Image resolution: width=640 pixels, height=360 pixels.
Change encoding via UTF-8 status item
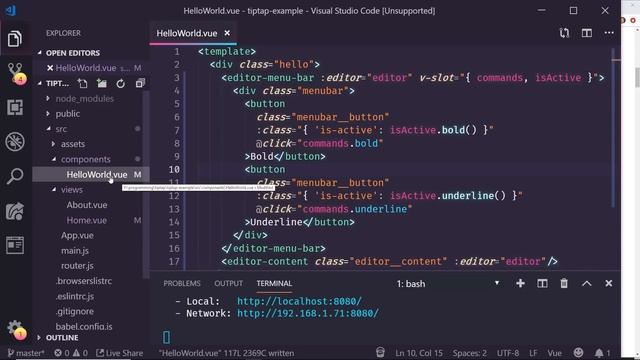click(x=508, y=353)
